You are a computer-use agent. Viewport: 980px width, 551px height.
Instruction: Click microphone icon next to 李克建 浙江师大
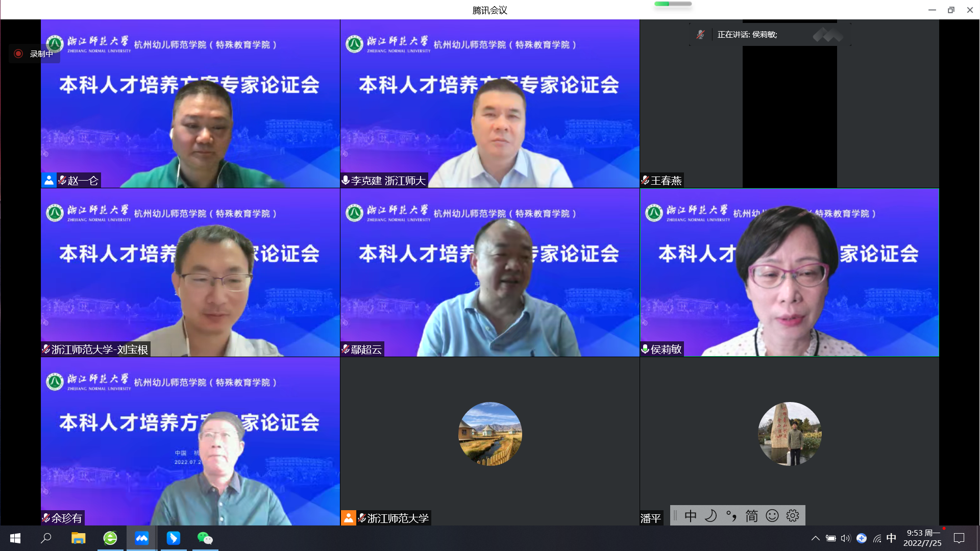point(346,180)
